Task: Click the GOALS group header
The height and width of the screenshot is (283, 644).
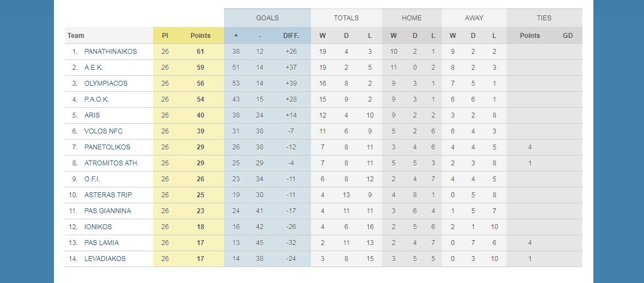Action: 268,18
